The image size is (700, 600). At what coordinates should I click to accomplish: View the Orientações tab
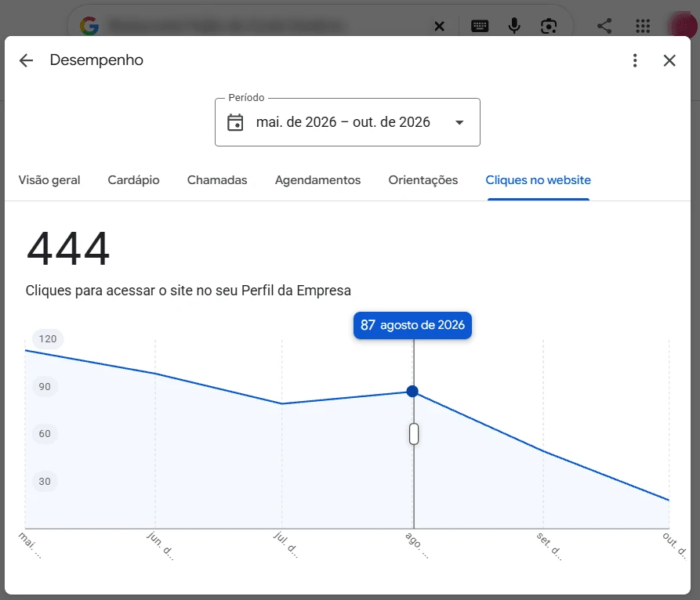(x=423, y=180)
